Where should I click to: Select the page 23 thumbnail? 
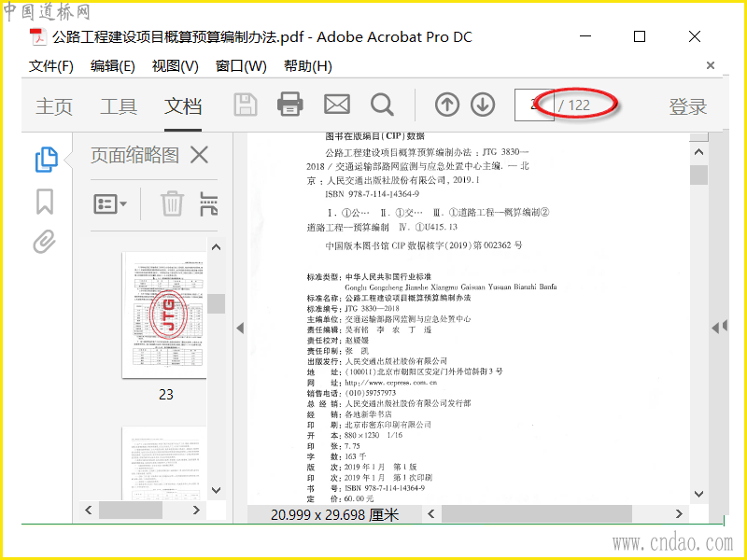coord(164,315)
